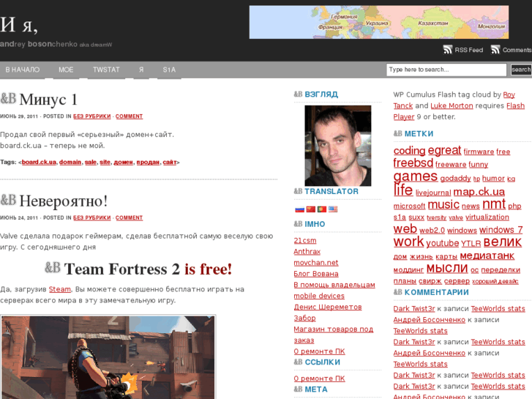Click the продан tag

[148, 163]
